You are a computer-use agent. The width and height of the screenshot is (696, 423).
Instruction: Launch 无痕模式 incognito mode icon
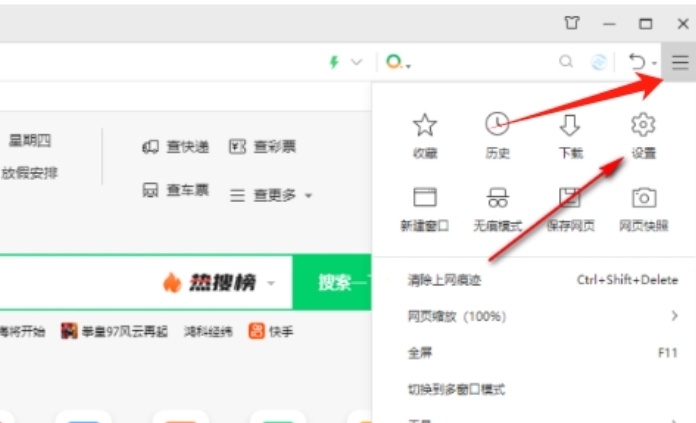coord(497,198)
